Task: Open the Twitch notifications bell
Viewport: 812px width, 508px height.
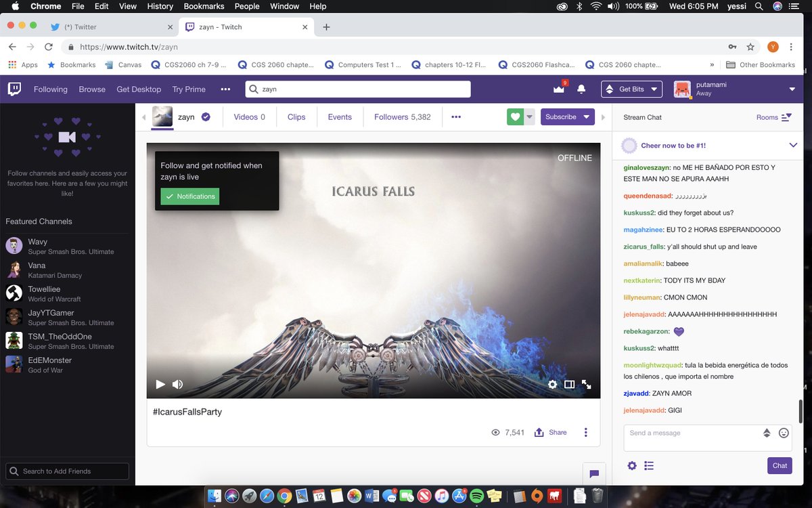Action: pyautogui.click(x=581, y=89)
